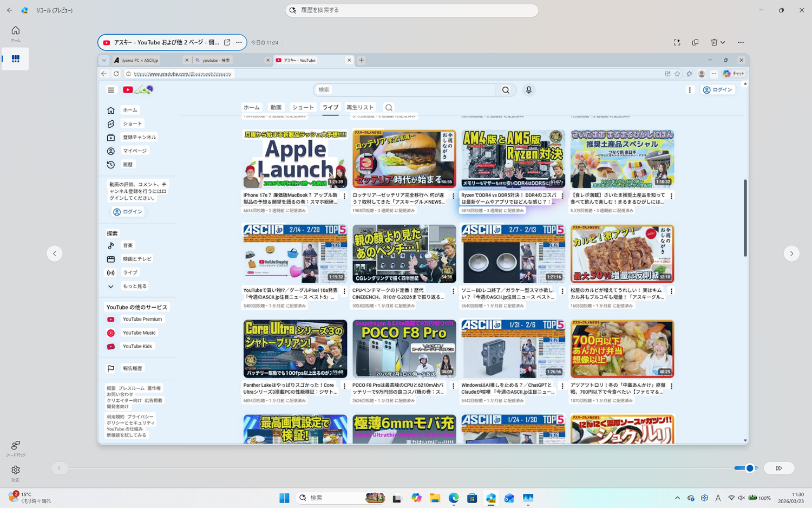Open the Apple Launch video thumbnail
Viewport: 812px width, 508px height.
coord(295,159)
